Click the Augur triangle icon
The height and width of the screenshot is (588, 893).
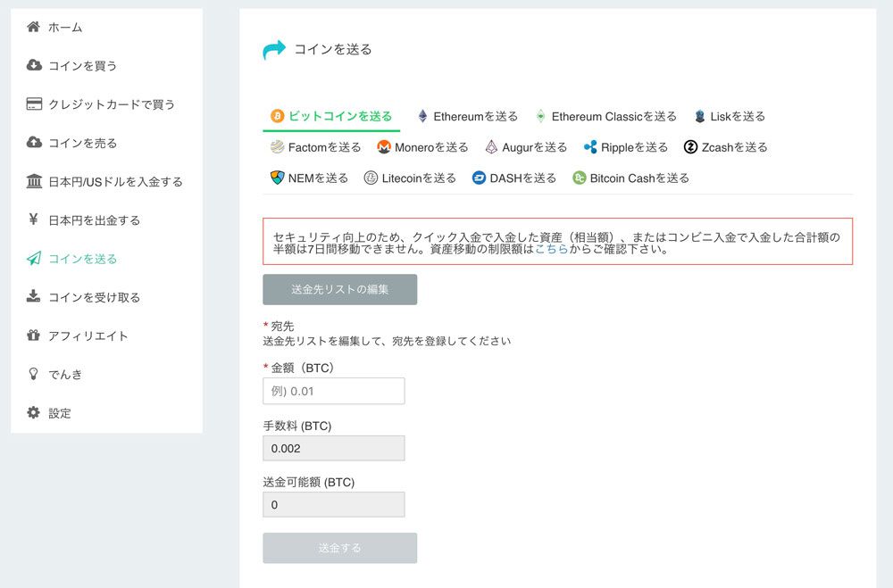[x=491, y=147]
